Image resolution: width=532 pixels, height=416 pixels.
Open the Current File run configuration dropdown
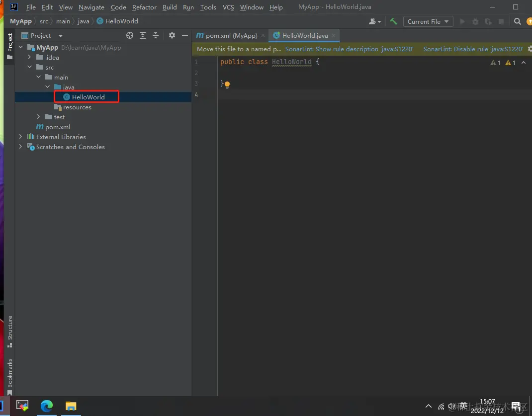click(x=428, y=21)
